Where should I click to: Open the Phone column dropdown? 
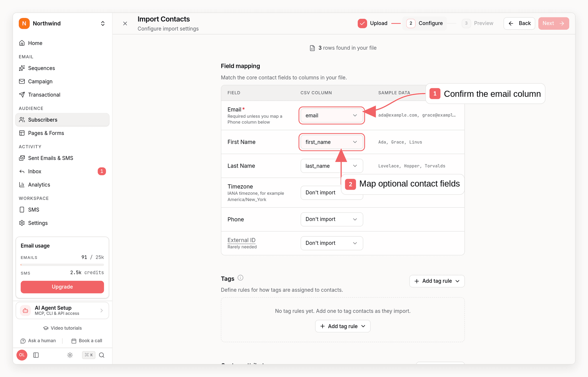[x=332, y=219]
